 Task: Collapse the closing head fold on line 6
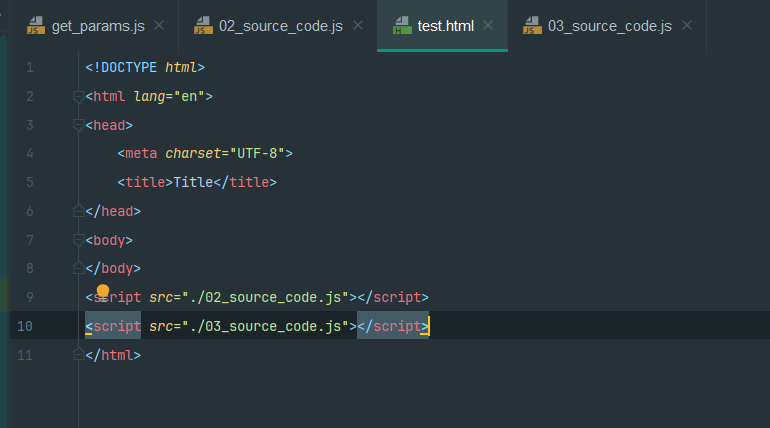tap(78, 212)
